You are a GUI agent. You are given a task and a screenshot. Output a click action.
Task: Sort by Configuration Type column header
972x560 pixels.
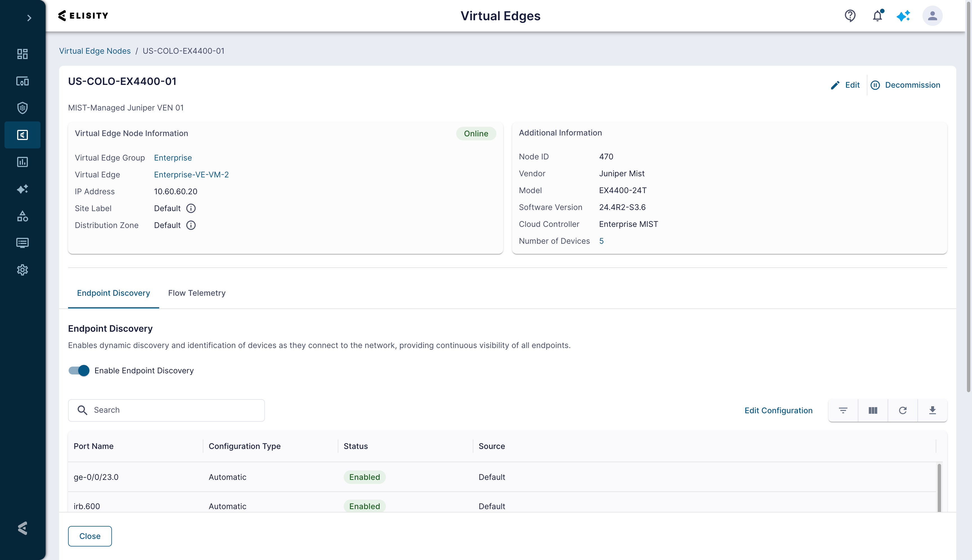(245, 446)
